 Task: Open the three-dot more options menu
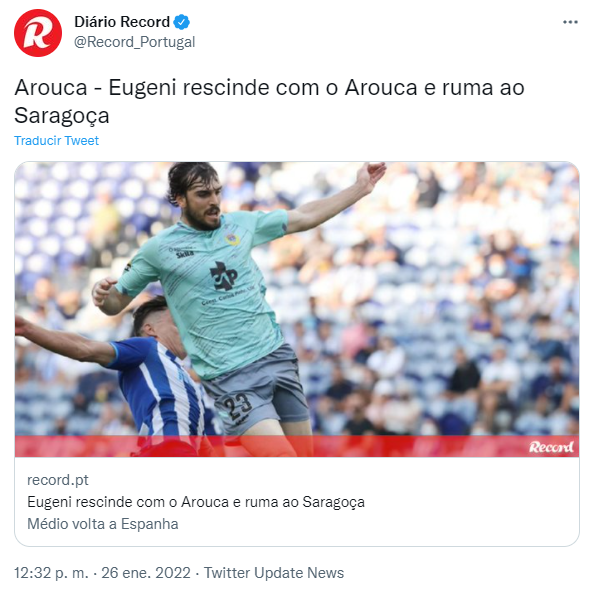[570, 22]
